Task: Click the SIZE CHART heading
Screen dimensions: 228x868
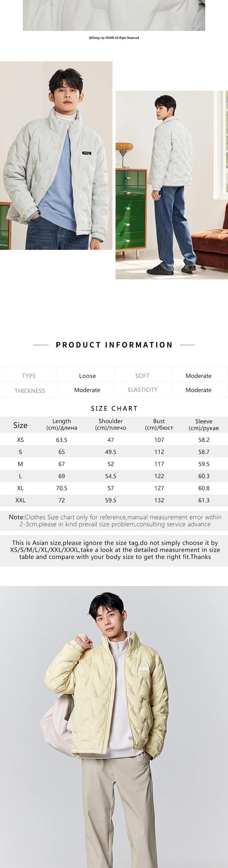Action: pos(114,408)
